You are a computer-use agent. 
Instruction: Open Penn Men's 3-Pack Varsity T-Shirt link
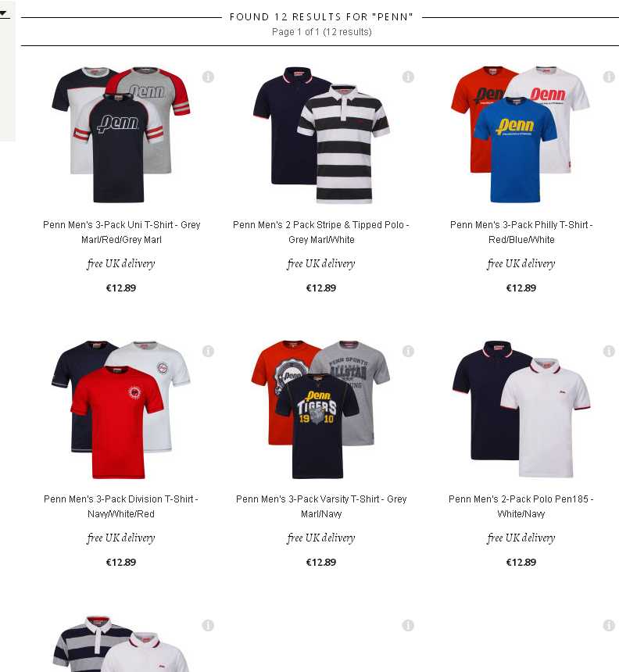pyautogui.click(x=321, y=506)
